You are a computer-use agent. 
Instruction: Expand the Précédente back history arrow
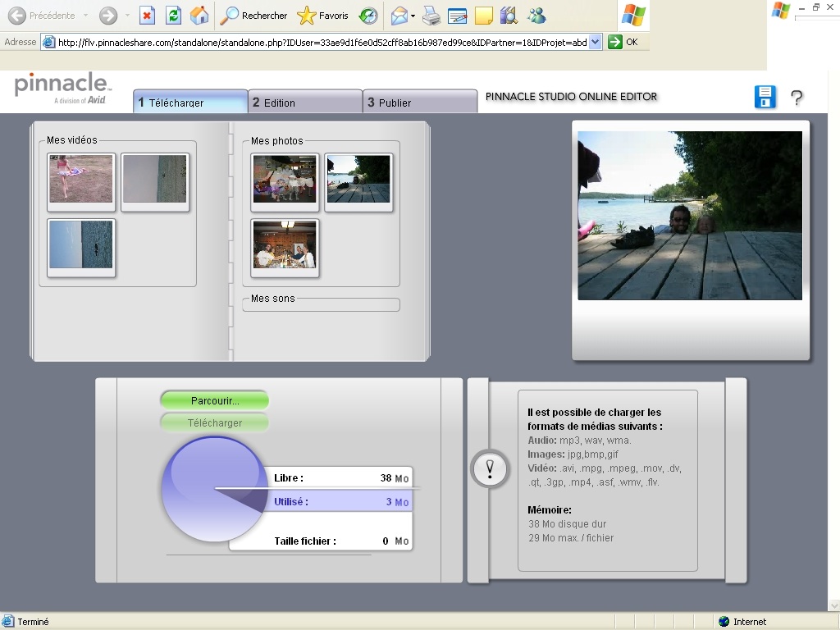click(85, 16)
